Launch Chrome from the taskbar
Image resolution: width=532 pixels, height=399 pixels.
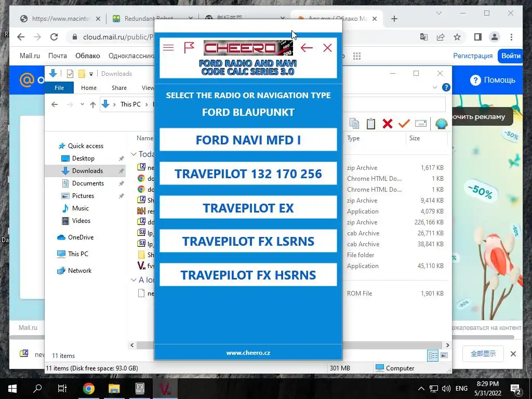[x=88, y=389]
